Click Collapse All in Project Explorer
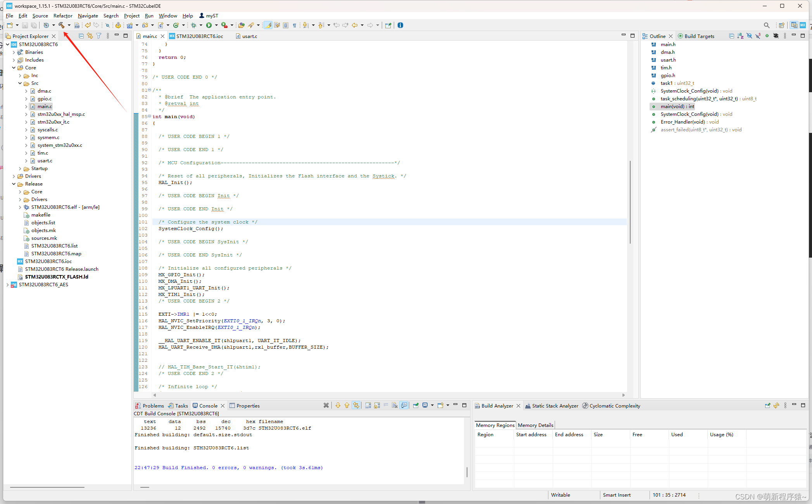The width and height of the screenshot is (812, 504). 81,36
